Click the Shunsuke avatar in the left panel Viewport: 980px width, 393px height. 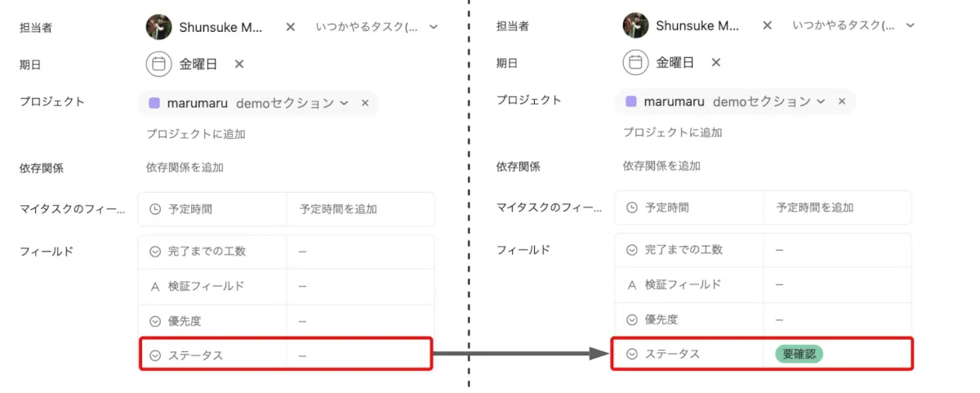tap(158, 27)
